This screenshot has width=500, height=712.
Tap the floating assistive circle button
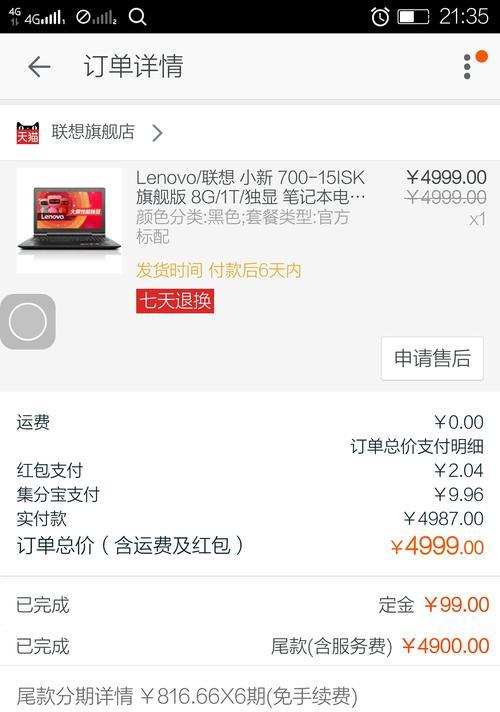(28, 321)
